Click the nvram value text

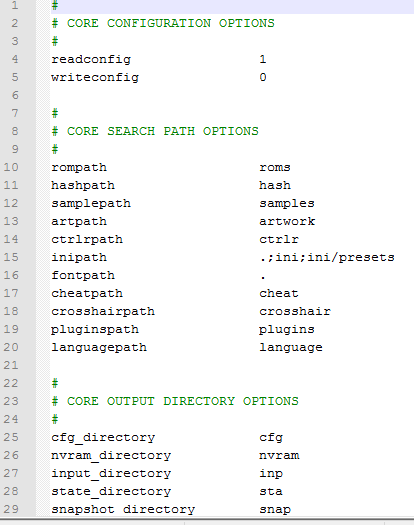click(x=279, y=456)
